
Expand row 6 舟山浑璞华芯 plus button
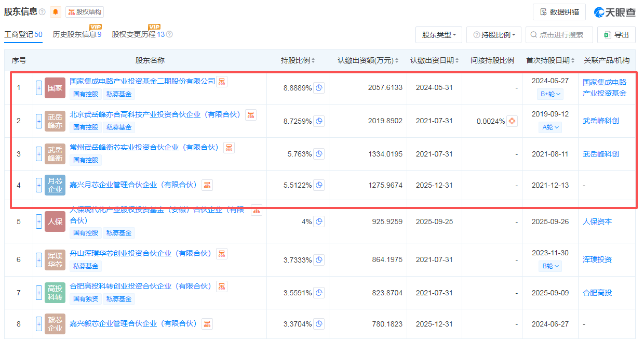click(x=39, y=259)
